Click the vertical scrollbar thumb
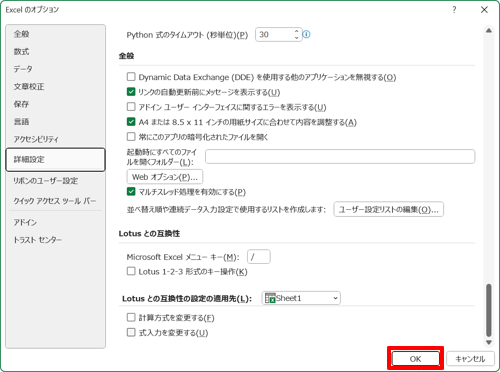The height and width of the screenshot is (372, 500). (489, 310)
